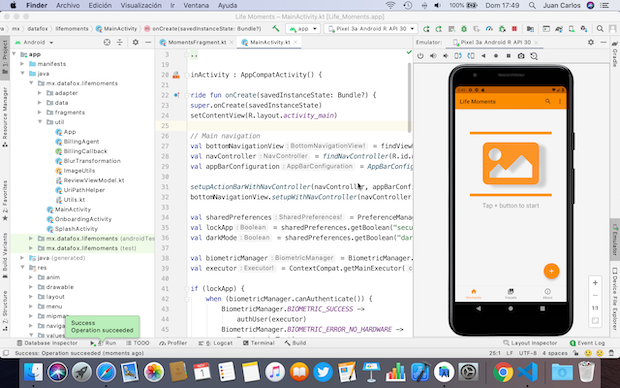This screenshot has height=388, width=620.
Task: Click emulator Rotate Right icon
Action: [x=471, y=56]
